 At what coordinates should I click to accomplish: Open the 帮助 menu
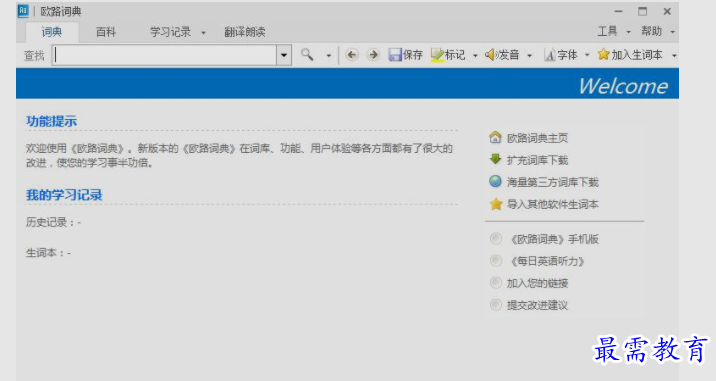coord(652,31)
